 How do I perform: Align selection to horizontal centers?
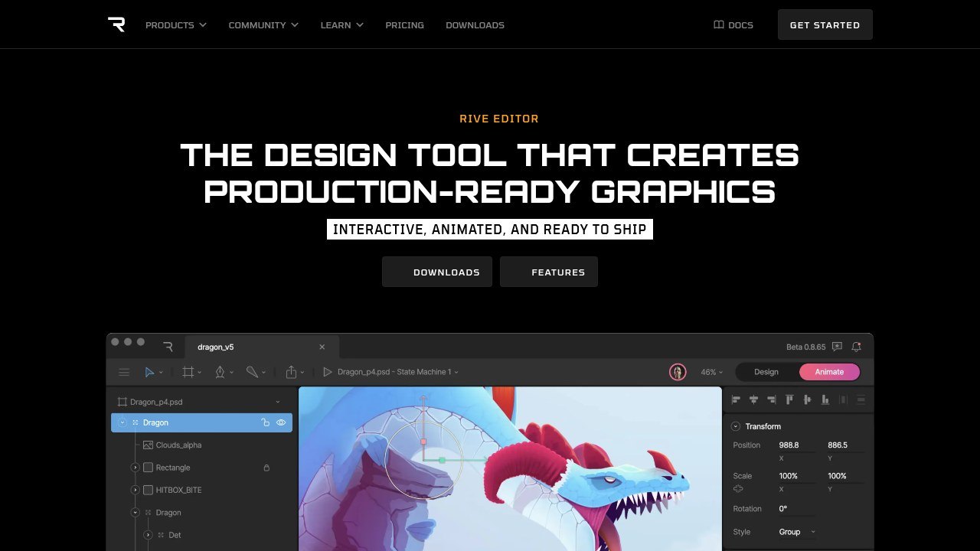click(754, 399)
